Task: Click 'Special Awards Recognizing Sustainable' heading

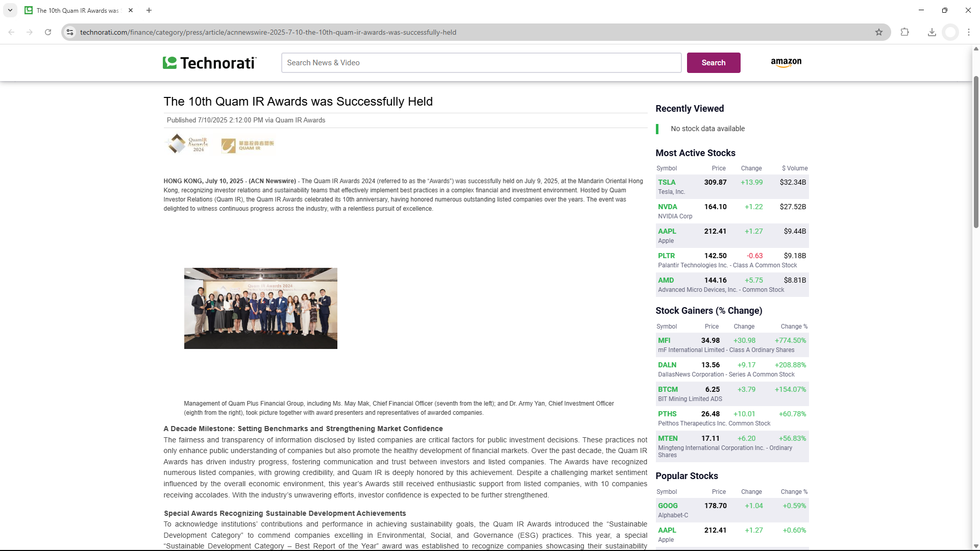Action: (285, 513)
